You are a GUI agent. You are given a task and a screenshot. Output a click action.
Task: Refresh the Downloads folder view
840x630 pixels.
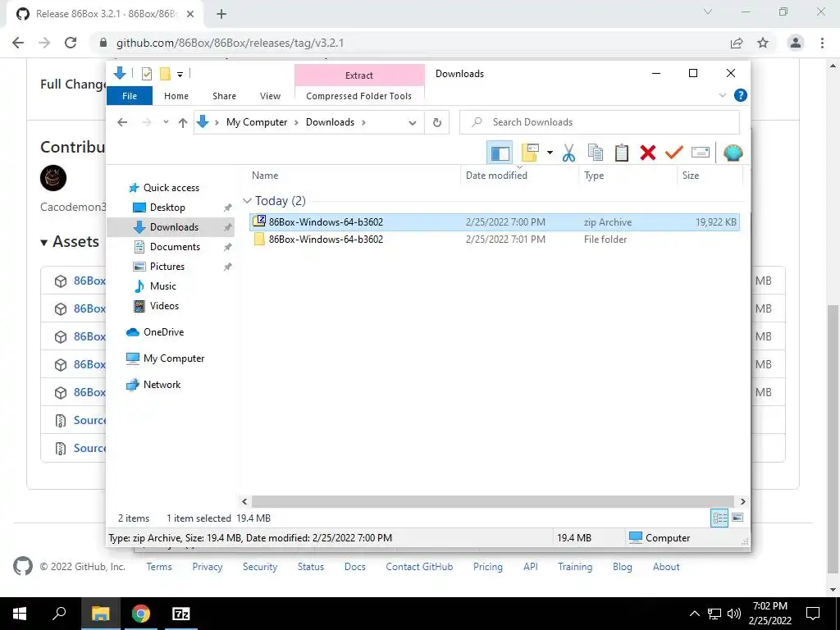[437, 123]
